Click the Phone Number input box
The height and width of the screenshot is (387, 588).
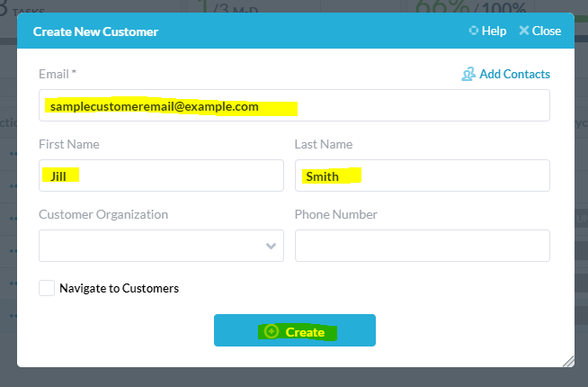423,246
